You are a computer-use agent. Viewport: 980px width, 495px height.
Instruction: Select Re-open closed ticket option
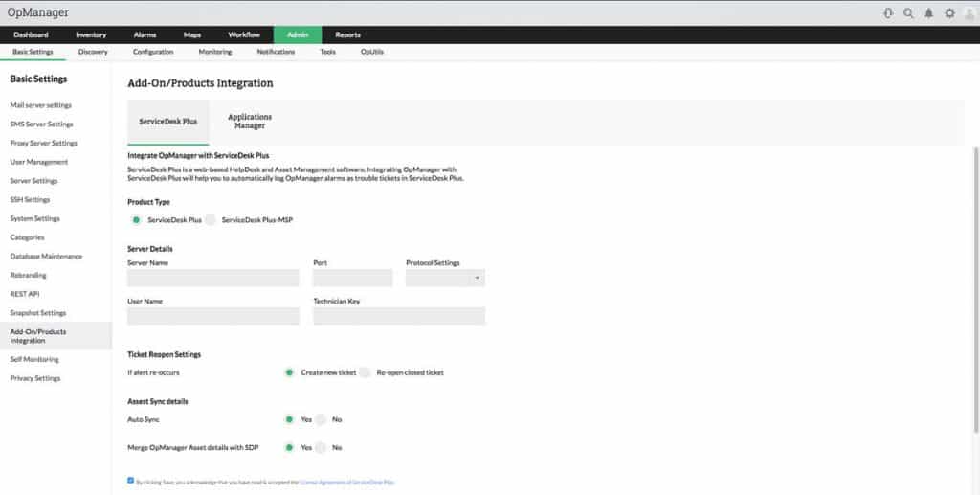366,372
